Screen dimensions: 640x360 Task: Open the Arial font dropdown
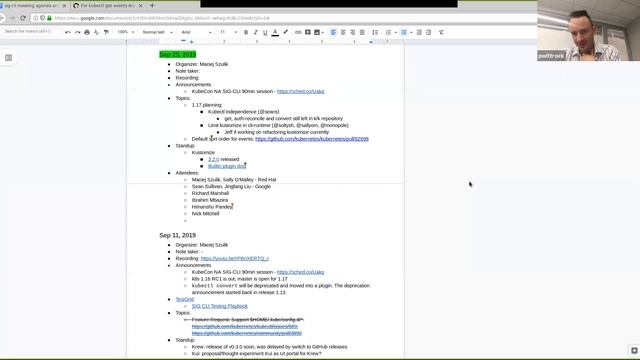(196, 32)
